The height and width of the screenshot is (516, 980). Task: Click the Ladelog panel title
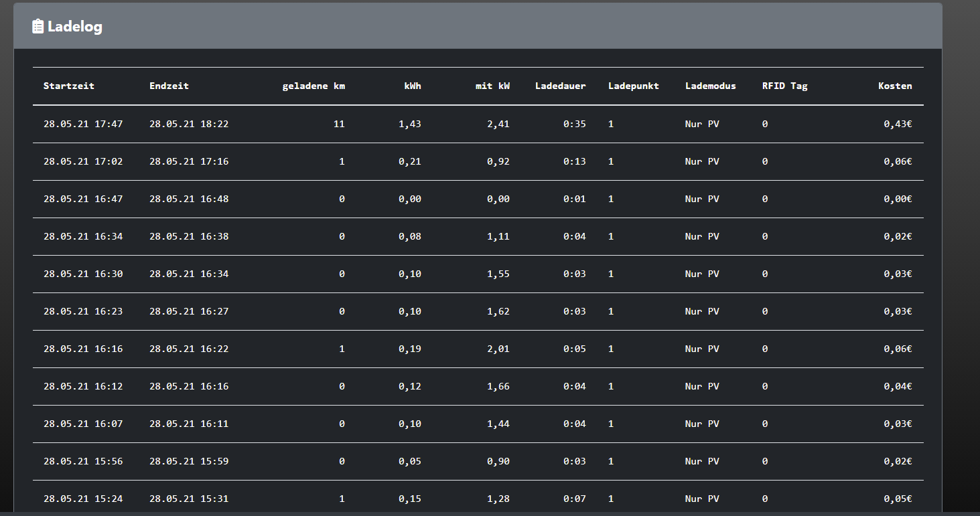(x=75, y=27)
